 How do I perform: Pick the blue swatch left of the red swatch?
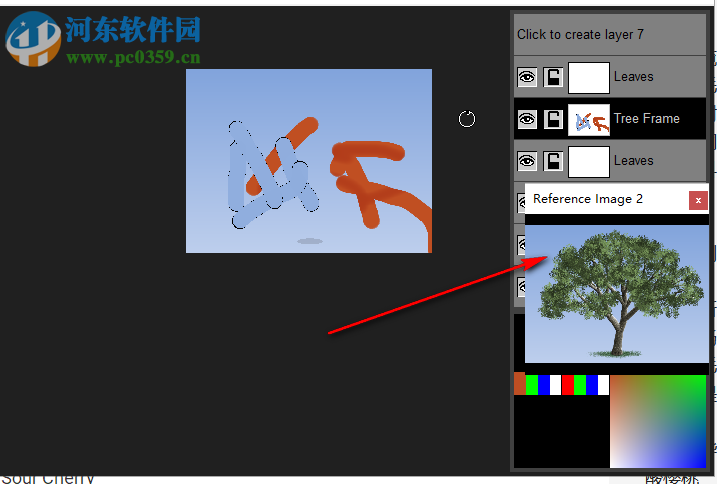pyautogui.click(x=544, y=385)
